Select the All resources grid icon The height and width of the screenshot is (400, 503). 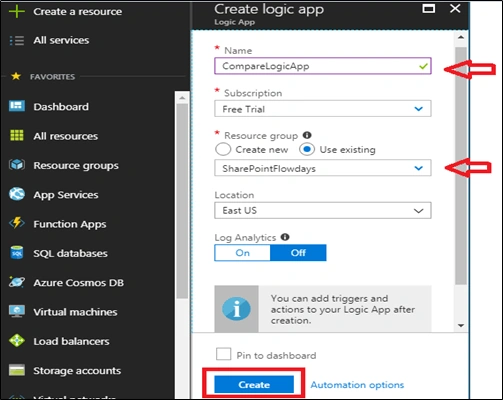point(17,136)
